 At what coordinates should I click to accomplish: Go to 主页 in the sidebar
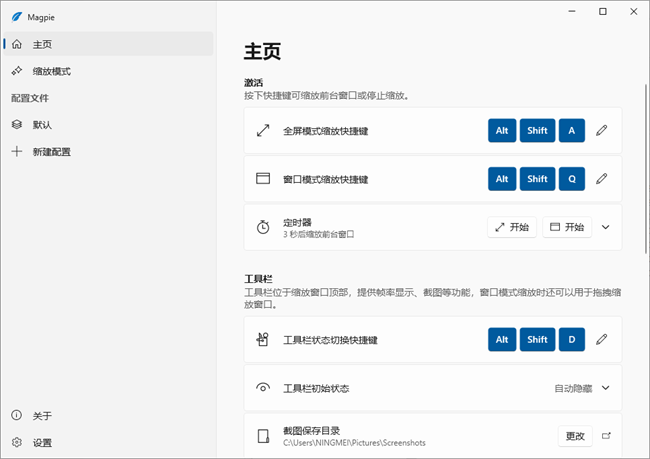click(x=42, y=44)
